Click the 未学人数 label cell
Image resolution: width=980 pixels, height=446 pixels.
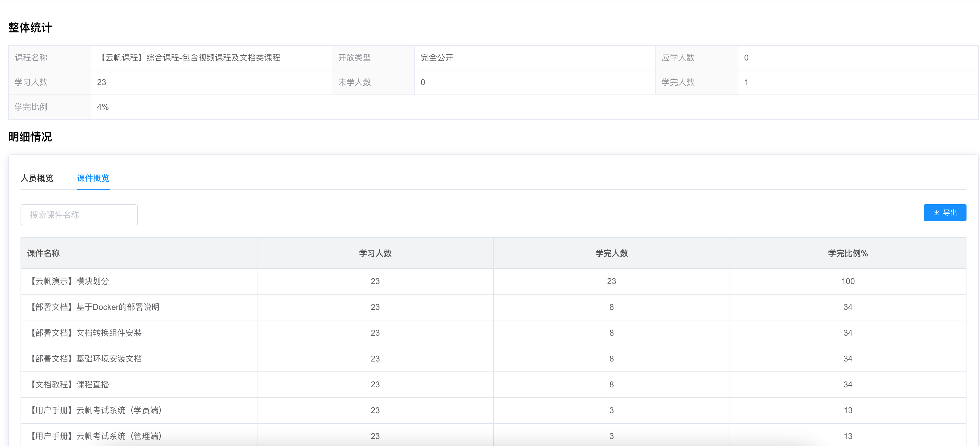tap(373, 82)
